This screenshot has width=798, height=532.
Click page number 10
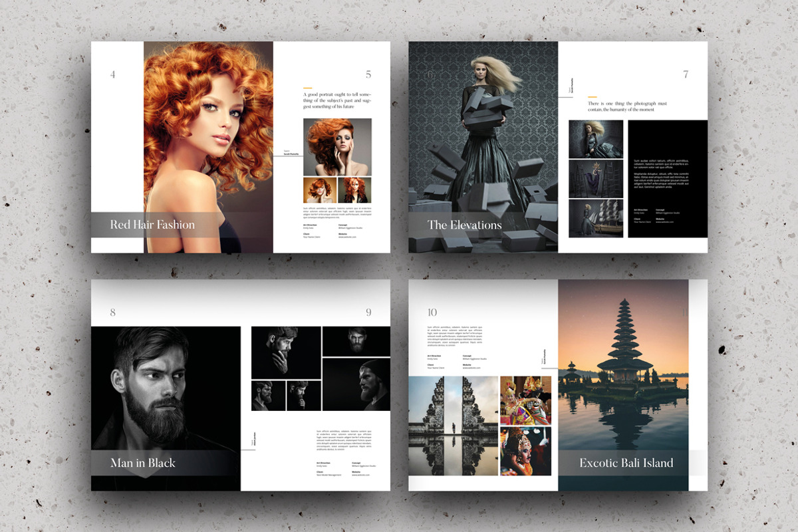click(x=433, y=313)
